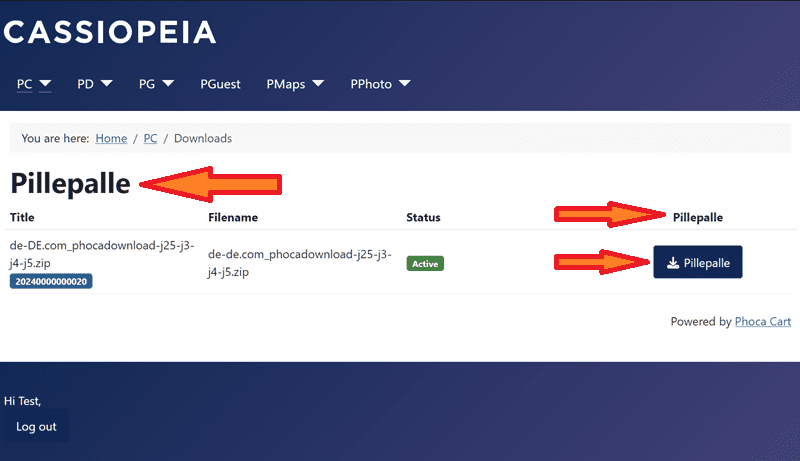Click the 20240000000020 version badge
Screen dimensions: 800x461
(51, 282)
